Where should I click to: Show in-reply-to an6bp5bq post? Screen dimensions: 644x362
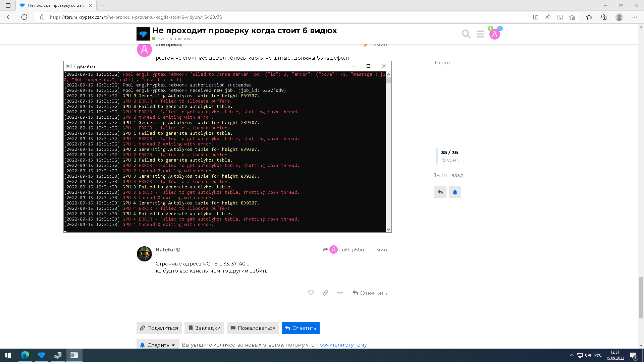343,250
